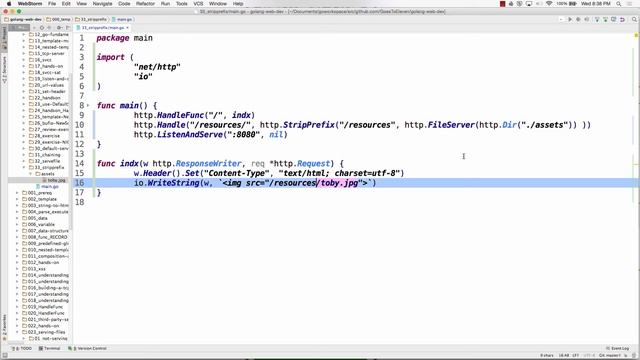Screen dimensions: 640x360
Task: Open the Navigate menu
Action: click(x=102, y=4)
